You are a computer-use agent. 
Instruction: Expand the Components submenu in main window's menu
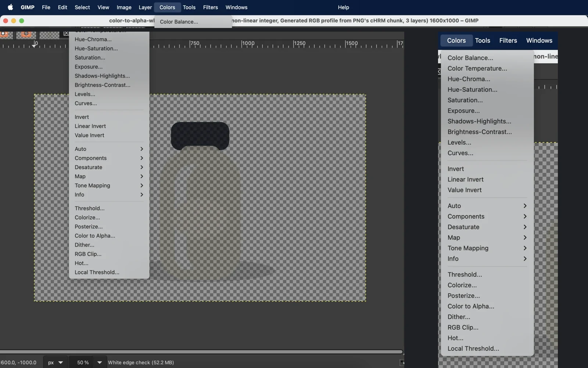[109, 158]
